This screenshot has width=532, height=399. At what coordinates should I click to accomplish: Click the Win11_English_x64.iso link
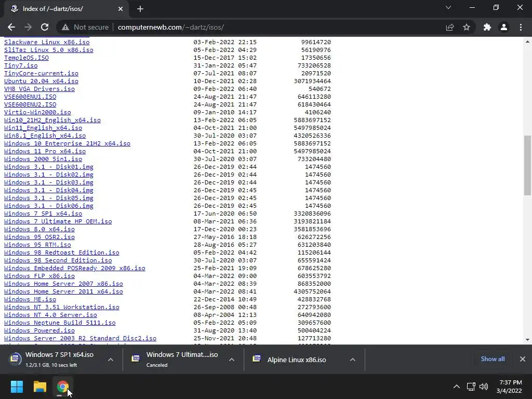coord(43,128)
